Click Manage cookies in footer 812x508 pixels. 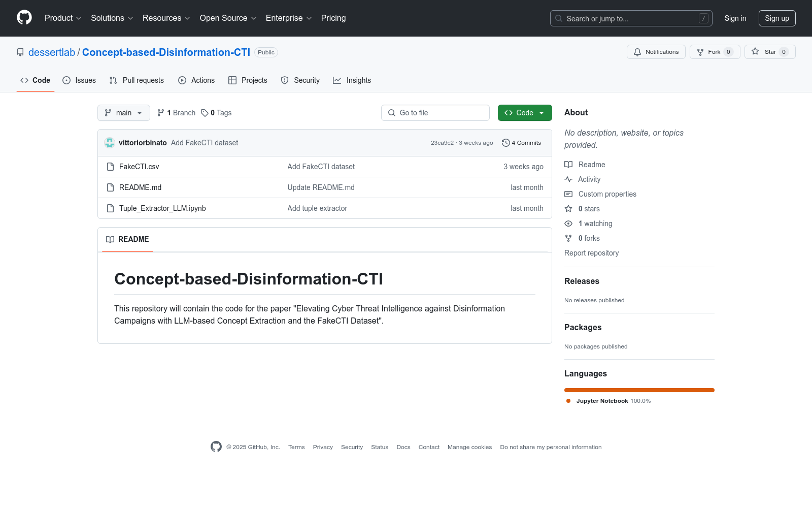coord(469,447)
